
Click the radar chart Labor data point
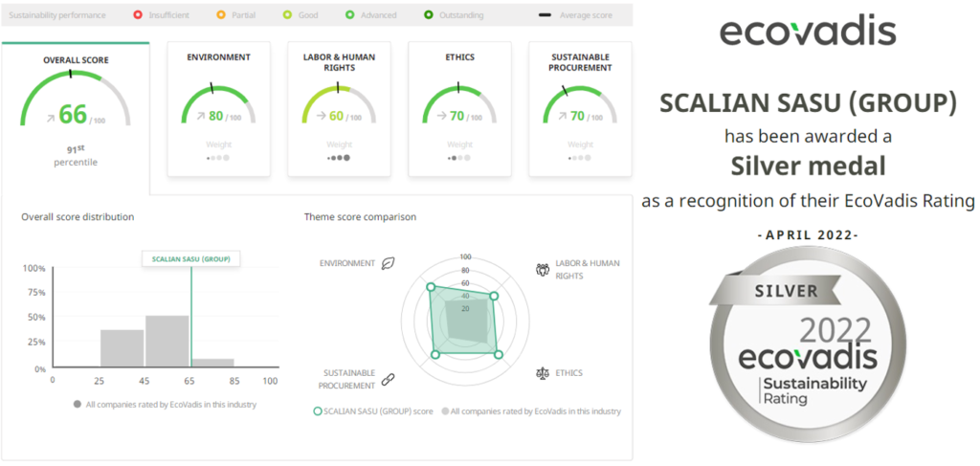click(494, 296)
